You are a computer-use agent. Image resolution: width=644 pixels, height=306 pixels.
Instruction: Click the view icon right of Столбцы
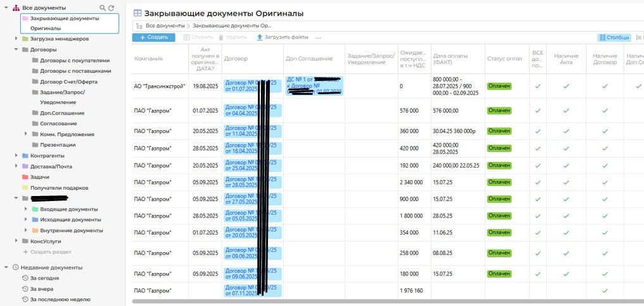639,37
